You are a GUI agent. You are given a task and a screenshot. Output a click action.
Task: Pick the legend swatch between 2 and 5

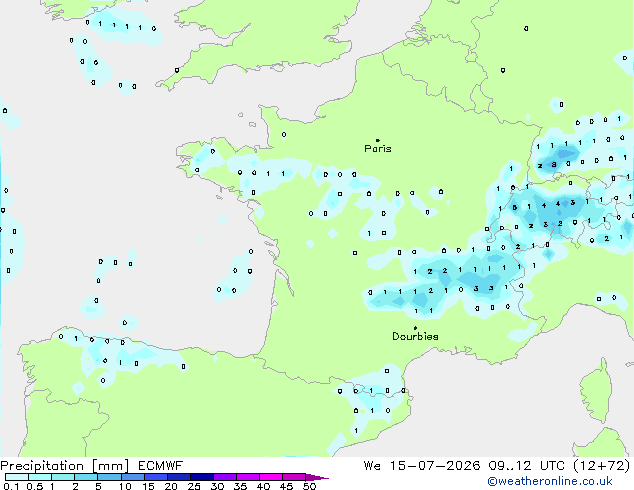[86, 477]
